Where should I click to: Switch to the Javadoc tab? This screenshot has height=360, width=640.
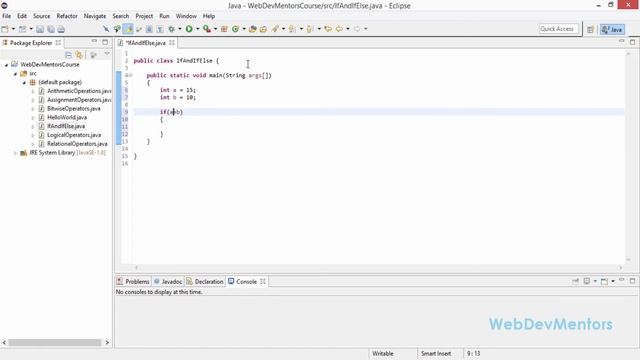(168, 281)
